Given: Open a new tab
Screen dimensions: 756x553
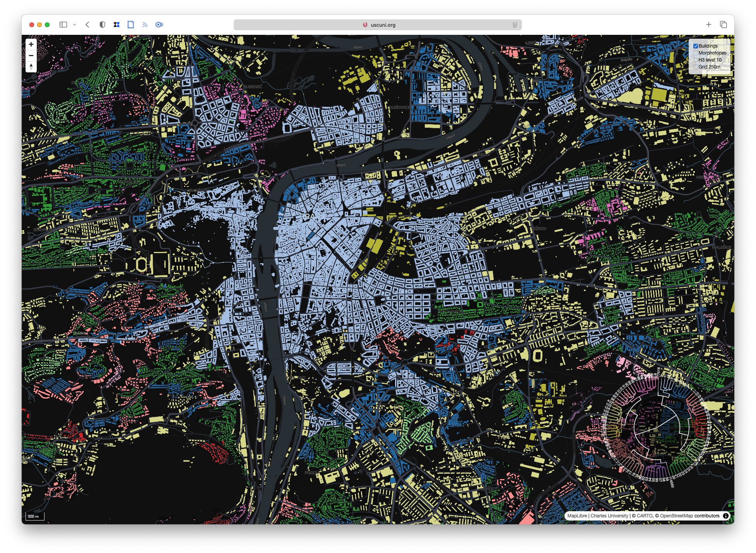Looking at the screenshot, I should click(708, 25).
